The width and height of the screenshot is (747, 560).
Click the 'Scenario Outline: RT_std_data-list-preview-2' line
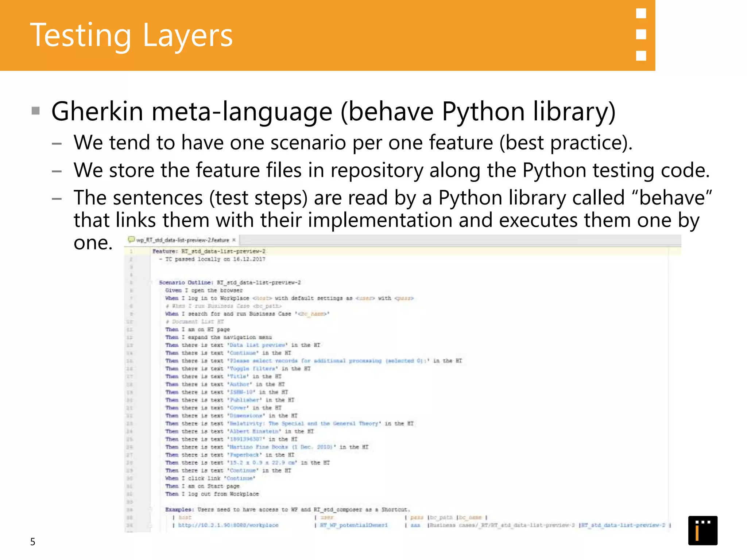(230, 283)
